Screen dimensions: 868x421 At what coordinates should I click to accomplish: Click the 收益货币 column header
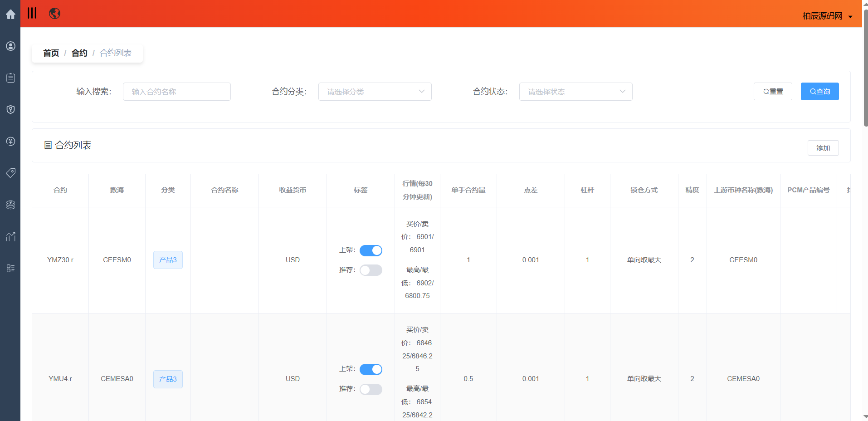point(293,190)
